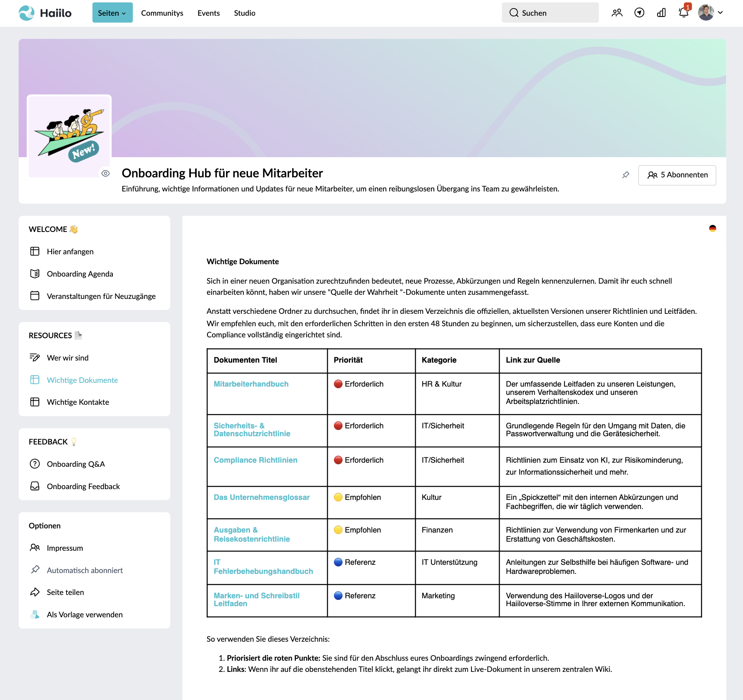Toggle page visibility eye icon on avatar
This screenshot has width=743, height=700.
[x=106, y=173]
